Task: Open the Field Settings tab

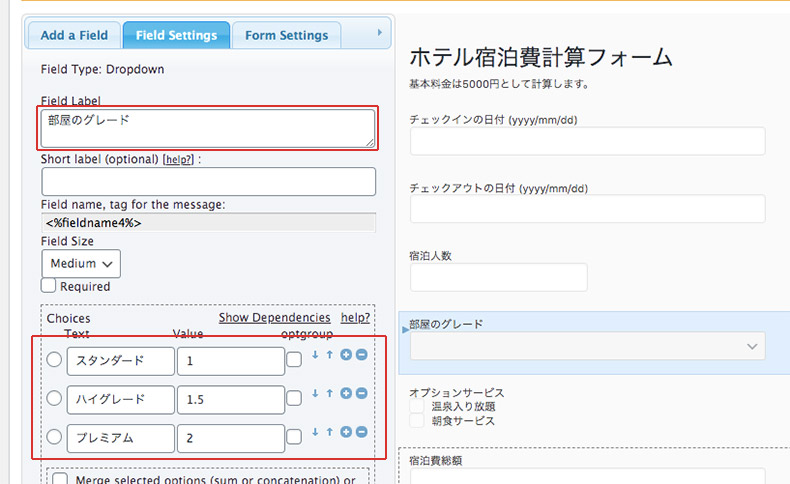Action: (x=176, y=35)
